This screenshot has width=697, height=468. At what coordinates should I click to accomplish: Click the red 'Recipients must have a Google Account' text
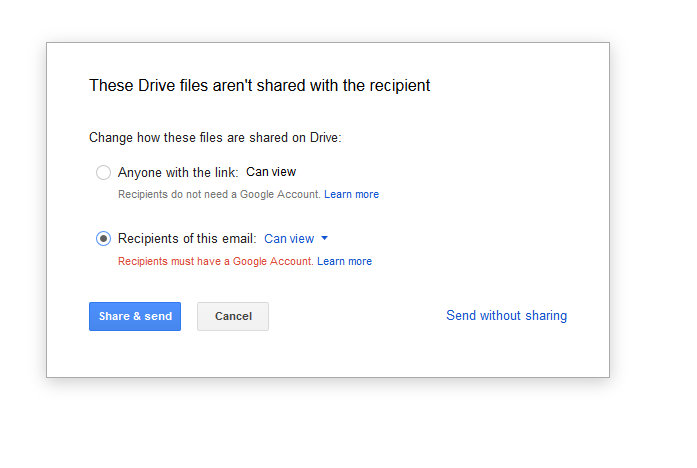tap(216, 261)
